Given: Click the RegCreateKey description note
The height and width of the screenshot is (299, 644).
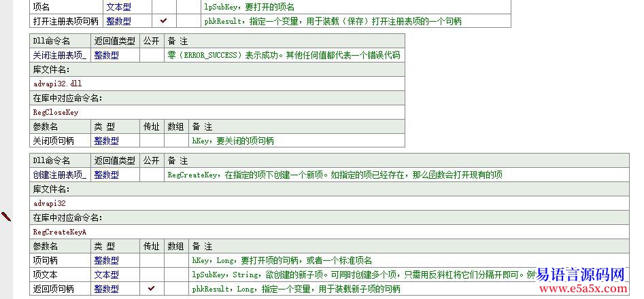Looking at the screenshot, I should click(x=335, y=175).
